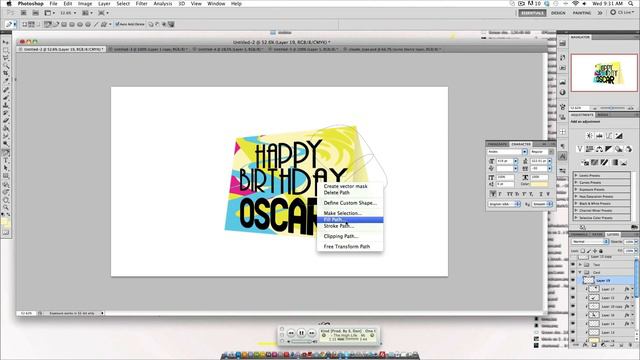Toggle the Lock all padlock icon

(600, 251)
